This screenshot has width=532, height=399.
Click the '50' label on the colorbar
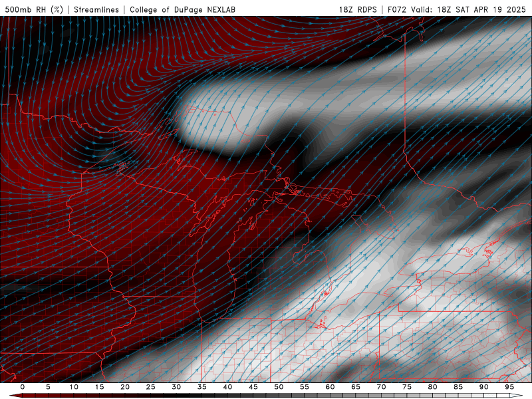(x=279, y=387)
